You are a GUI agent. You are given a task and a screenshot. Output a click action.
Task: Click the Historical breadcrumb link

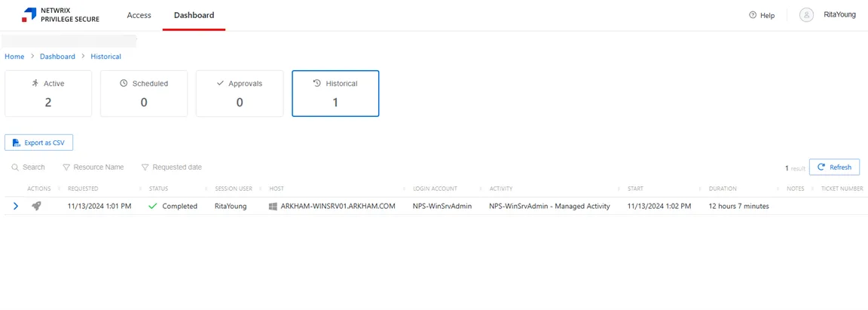105,57
